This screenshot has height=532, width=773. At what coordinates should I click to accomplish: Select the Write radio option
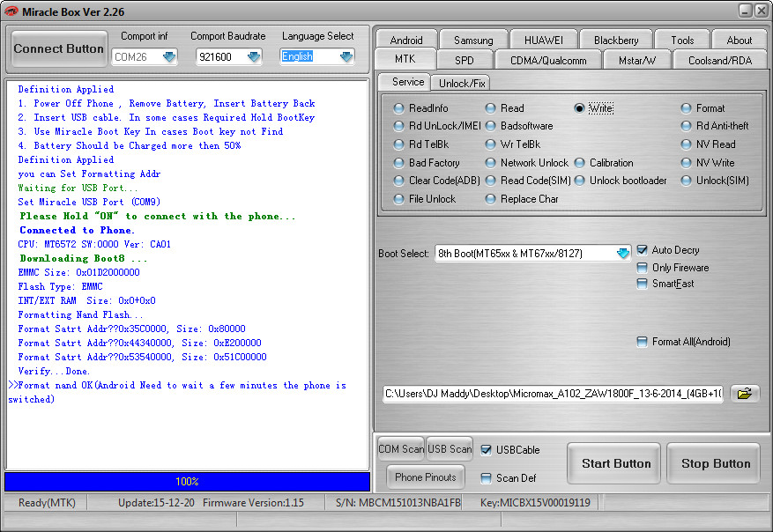(x=579, y=108)
